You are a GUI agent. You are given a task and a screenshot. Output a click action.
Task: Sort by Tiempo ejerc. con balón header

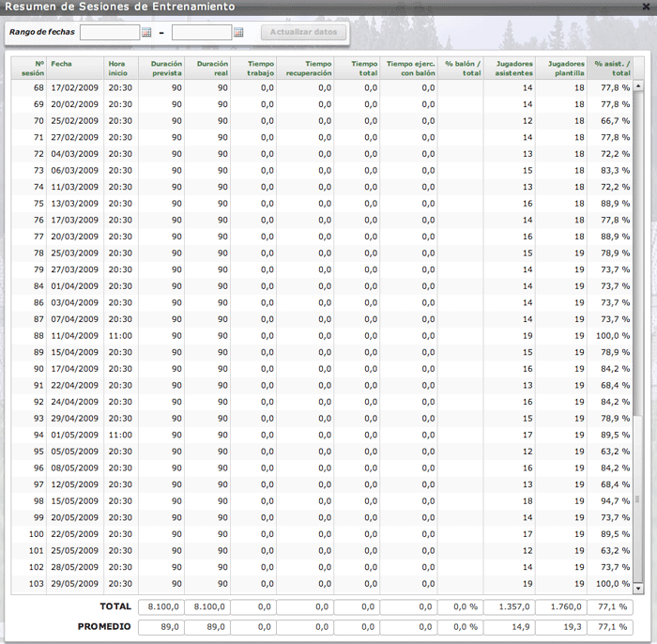point(409,69)
